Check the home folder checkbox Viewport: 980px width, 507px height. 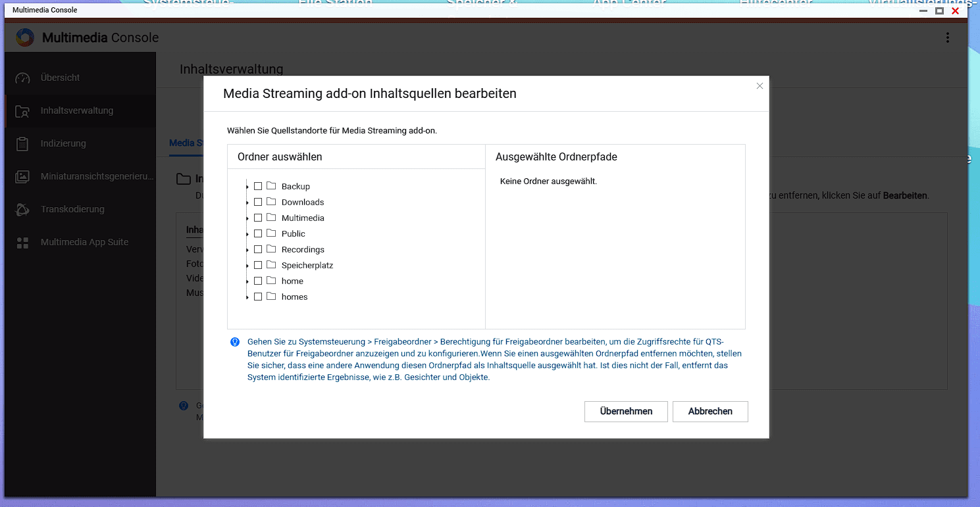click(x=258, y=281)
